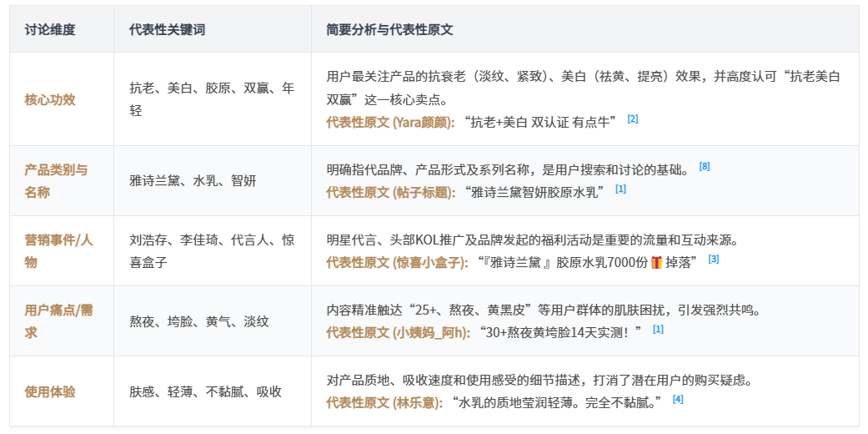The image size is (868, 434).
Task: Open citation [8] in the 产品类别与名称 row
Action: pyautogui.click(x=705, y=167)
